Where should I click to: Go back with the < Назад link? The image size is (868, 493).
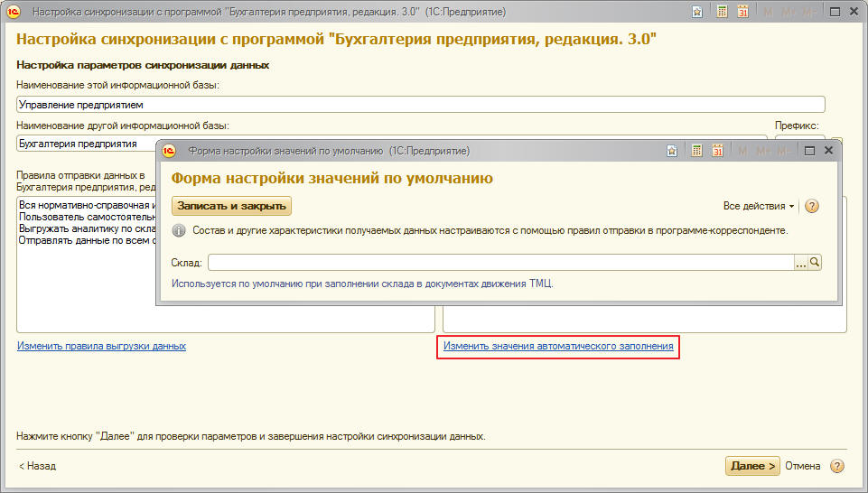[x=37, y=466]
